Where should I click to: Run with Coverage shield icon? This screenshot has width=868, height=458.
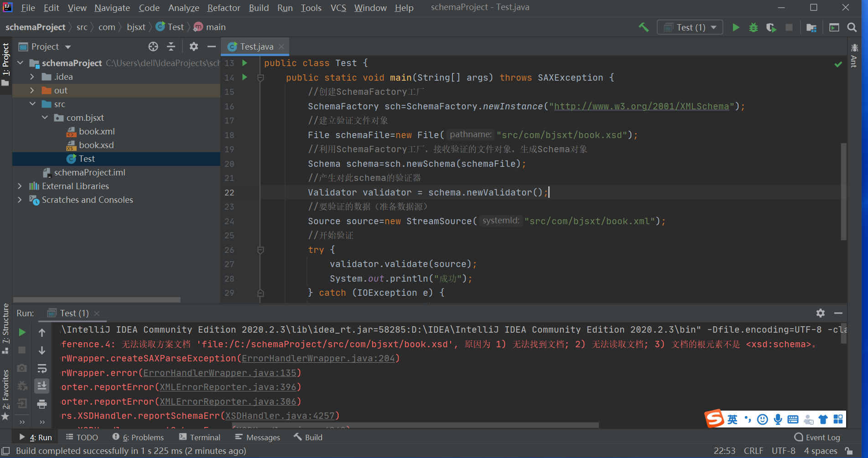[x=771, y=27]
